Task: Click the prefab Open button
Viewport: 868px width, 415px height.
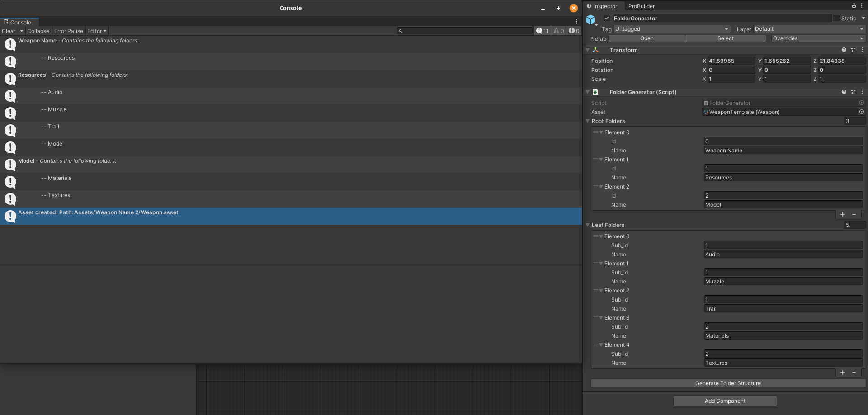Action: coord(646,38)
